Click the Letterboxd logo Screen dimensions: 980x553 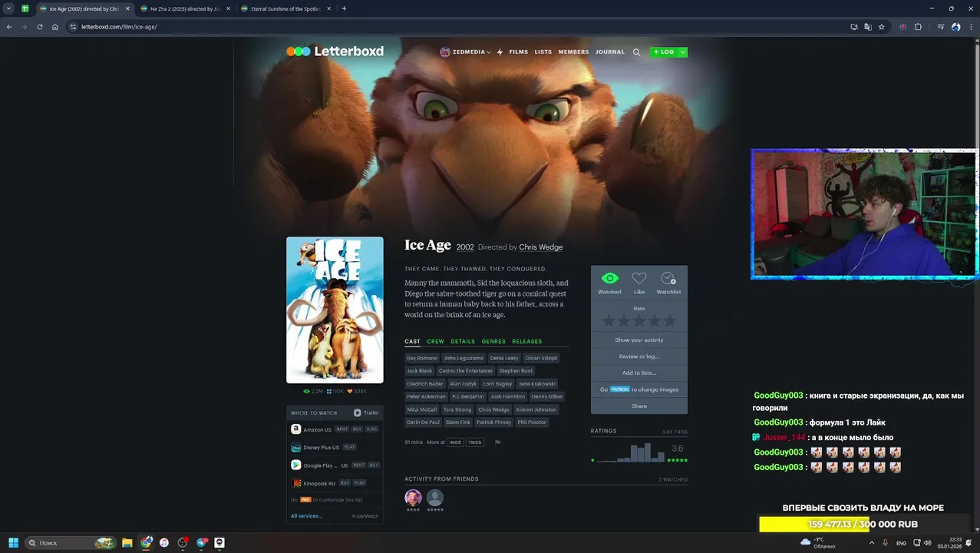point(335,51)
